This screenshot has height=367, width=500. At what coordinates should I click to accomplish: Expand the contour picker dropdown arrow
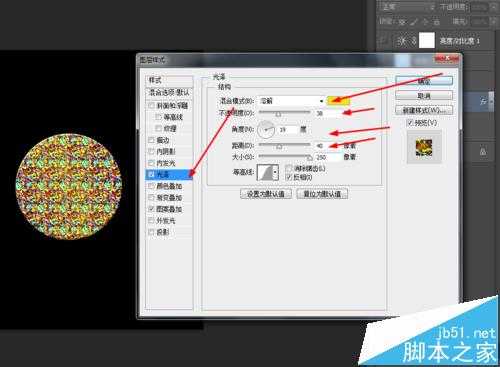point(275,172)
